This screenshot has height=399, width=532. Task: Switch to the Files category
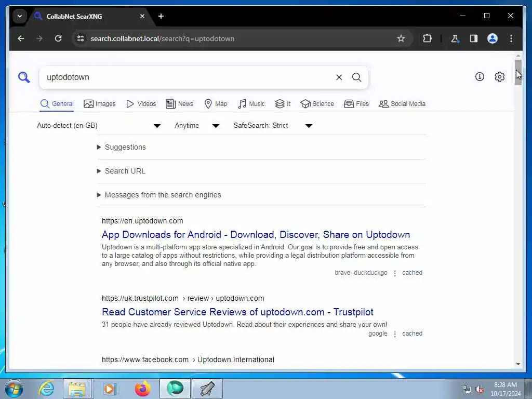point(356,104)
